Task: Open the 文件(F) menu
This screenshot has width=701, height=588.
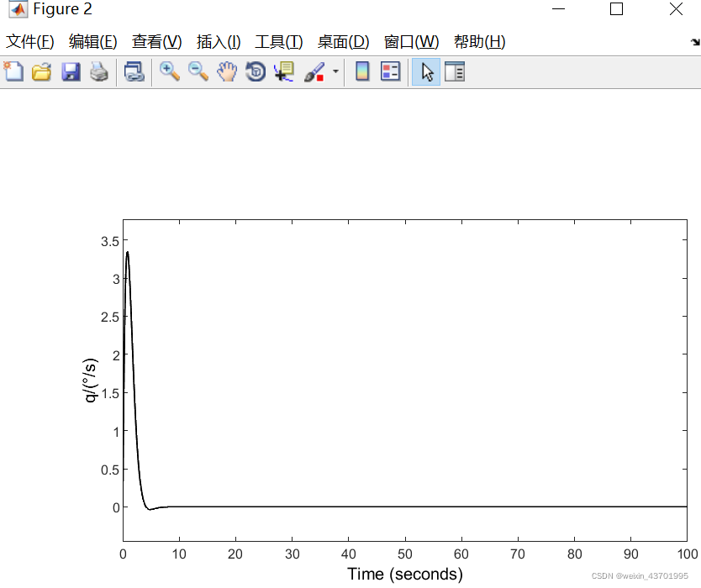Action: click(x=30, y=41)
